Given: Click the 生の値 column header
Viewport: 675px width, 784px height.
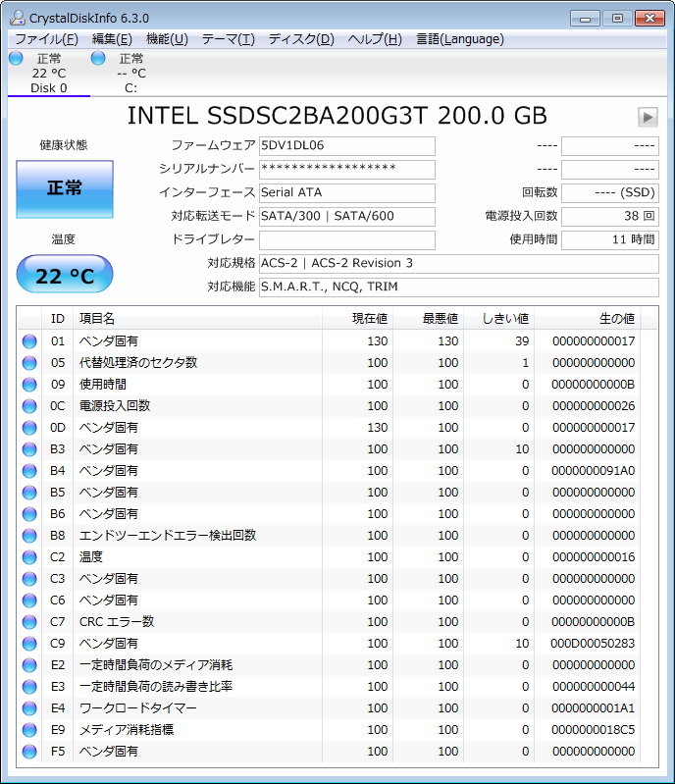Looking at the screenshot, I should pos(616,318).
